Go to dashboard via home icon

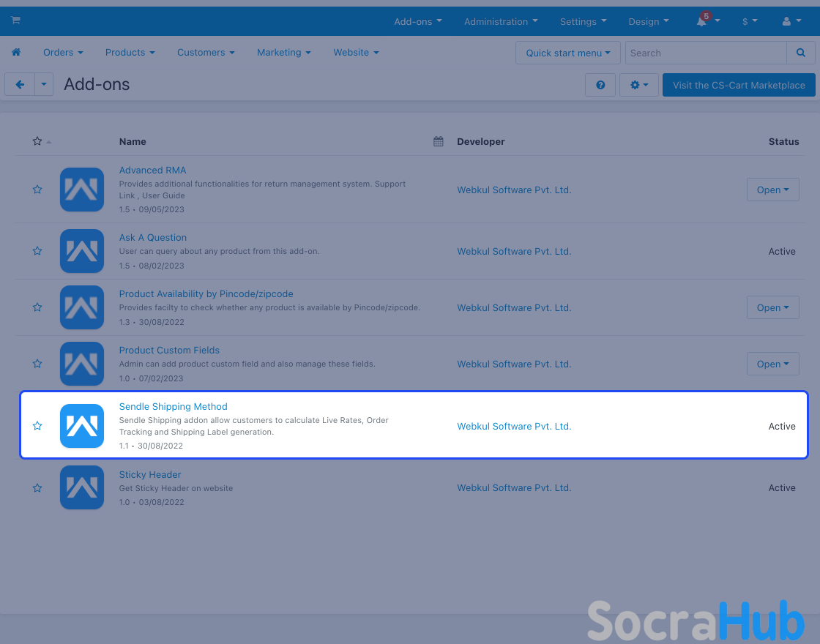click(16, 53)
